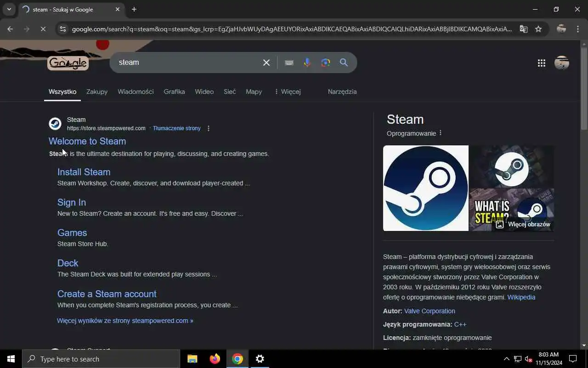The width and height of the screenshot is (588, 368).
Task: Open the notification center icon
Action: pos(573,359)
